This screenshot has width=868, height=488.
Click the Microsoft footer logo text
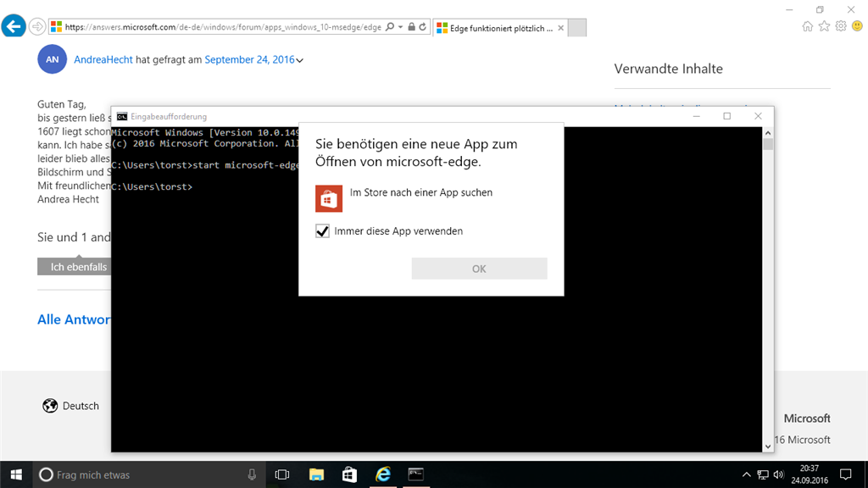pyautogui.click(x=807, y=419)
